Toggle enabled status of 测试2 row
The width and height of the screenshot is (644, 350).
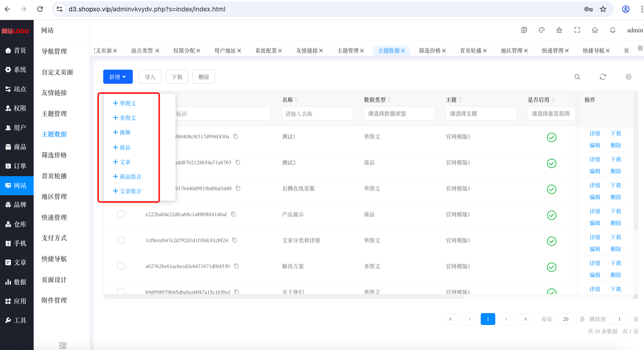click(x=552, y=163)
